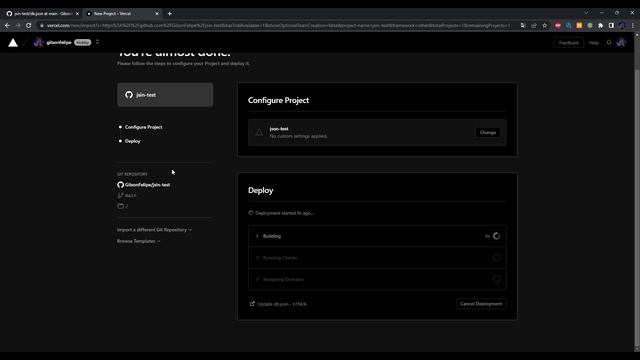Image resolution: width=640 pixels, height=360 pixels.
Task: Click the Building progress spinner
Action: point(496,236)
